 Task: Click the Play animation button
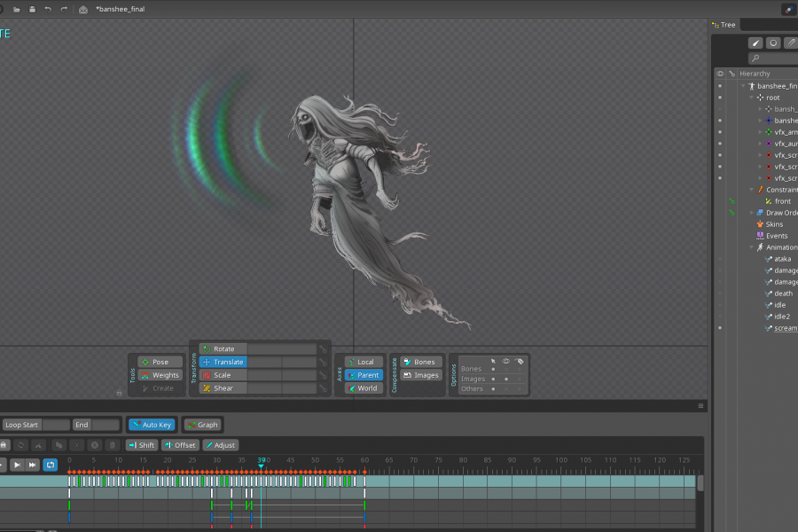[x=17, y=465]
